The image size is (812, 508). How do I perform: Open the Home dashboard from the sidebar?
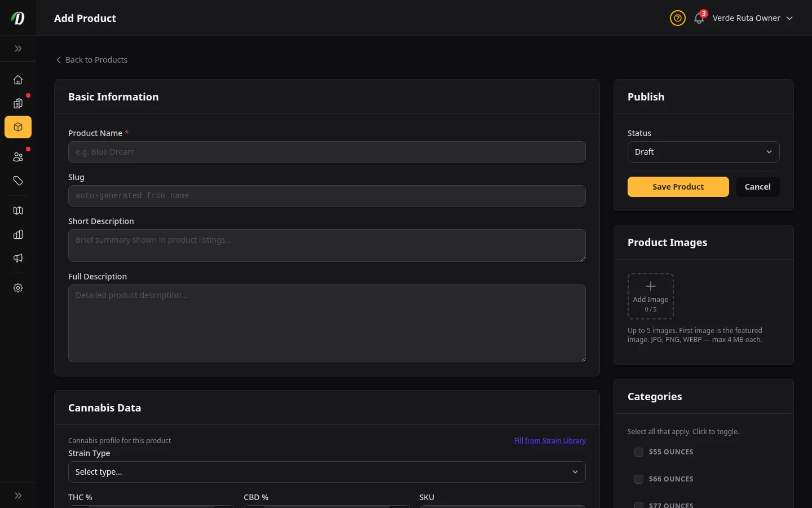click(x=18, y=80)
